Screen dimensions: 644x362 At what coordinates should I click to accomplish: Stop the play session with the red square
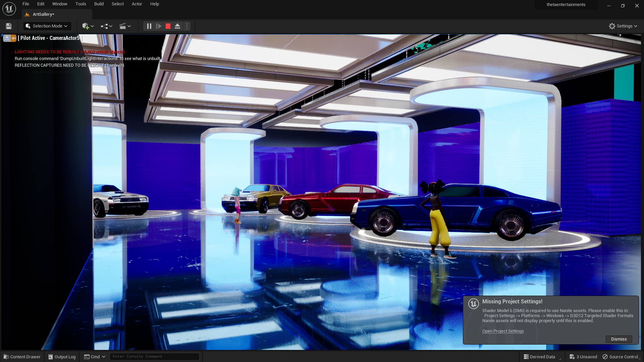click(168, 26)
